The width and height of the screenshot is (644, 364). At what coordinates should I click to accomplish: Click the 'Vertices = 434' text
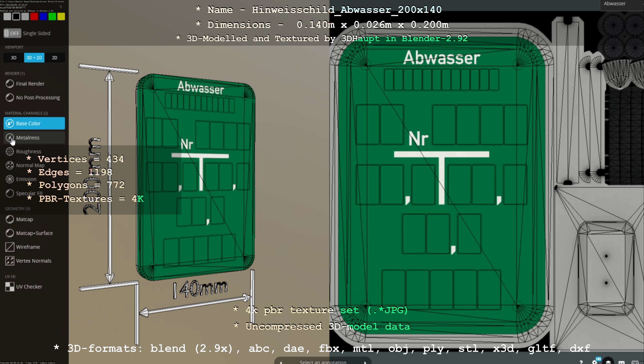[75, 159]
